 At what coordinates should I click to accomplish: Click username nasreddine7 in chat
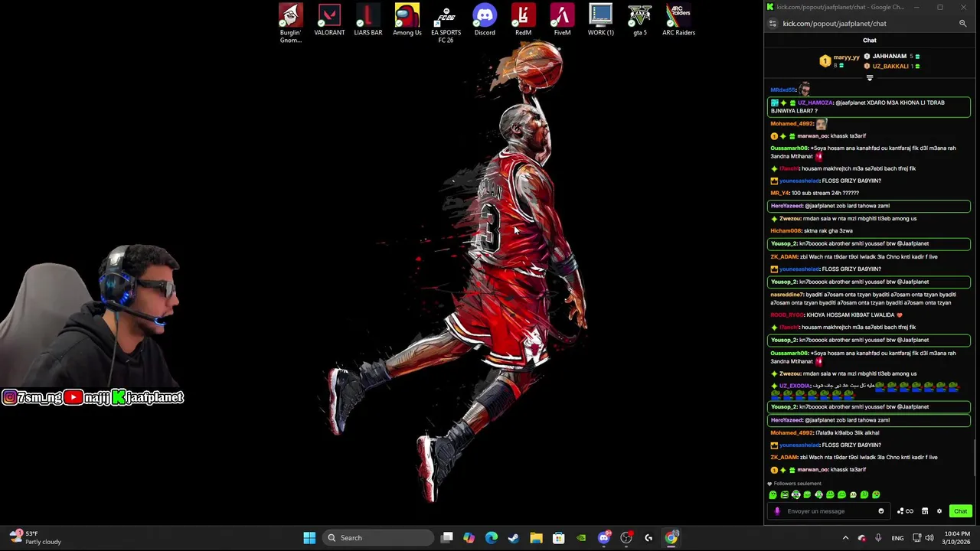point(786,295)
